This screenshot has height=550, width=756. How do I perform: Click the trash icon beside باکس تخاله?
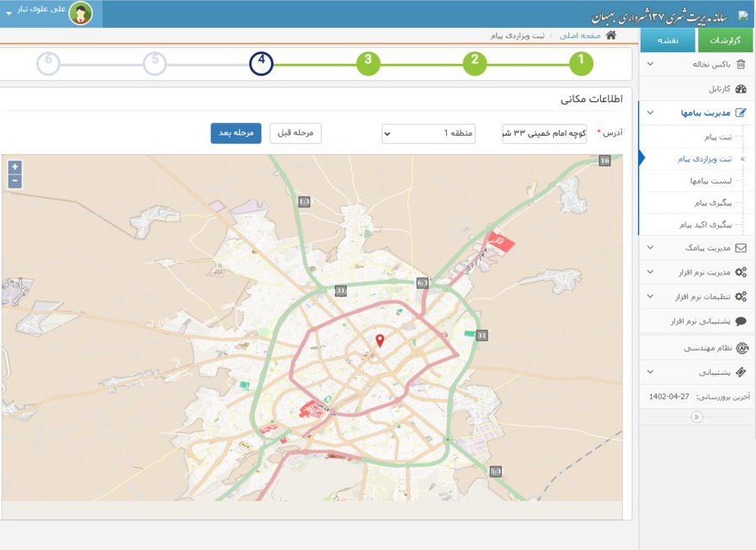(x=741, y=64)
